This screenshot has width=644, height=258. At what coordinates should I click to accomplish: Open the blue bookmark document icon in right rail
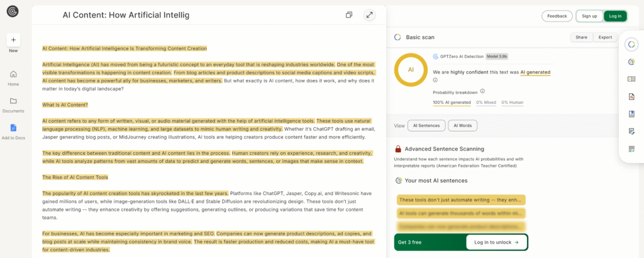coord(631,114)
